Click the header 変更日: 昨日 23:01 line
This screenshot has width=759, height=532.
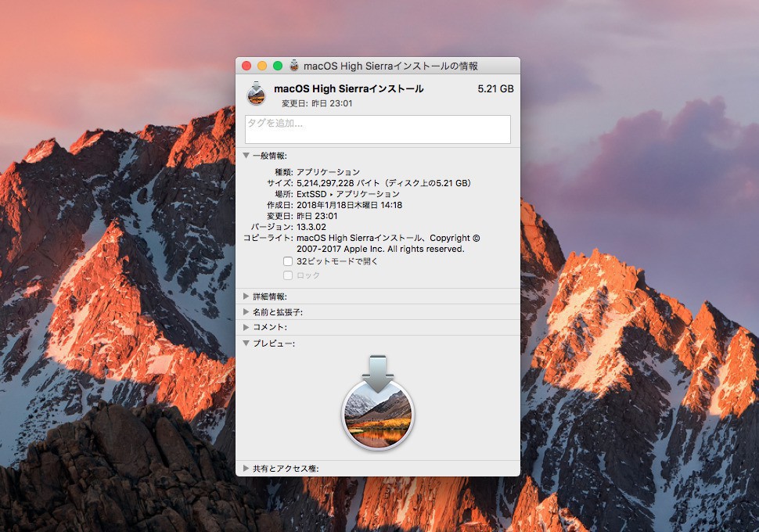point(317,103)
